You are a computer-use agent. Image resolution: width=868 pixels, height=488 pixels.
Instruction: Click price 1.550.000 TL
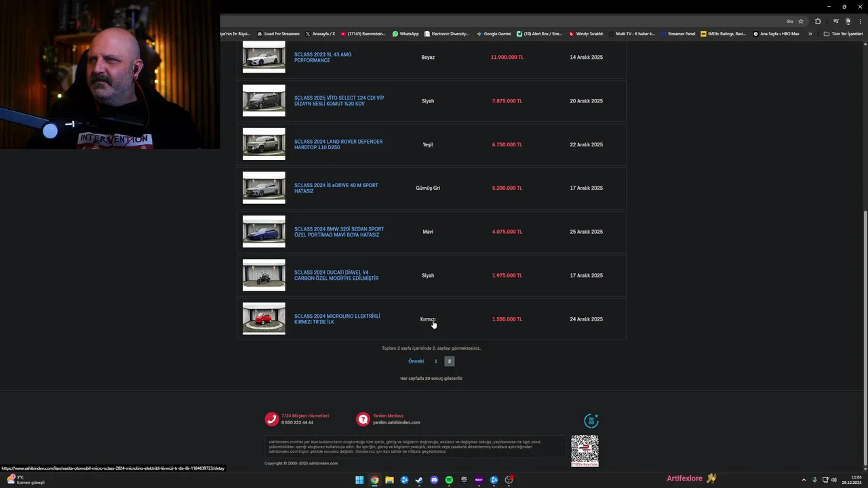pyautogui.click(x=507, y=319)
